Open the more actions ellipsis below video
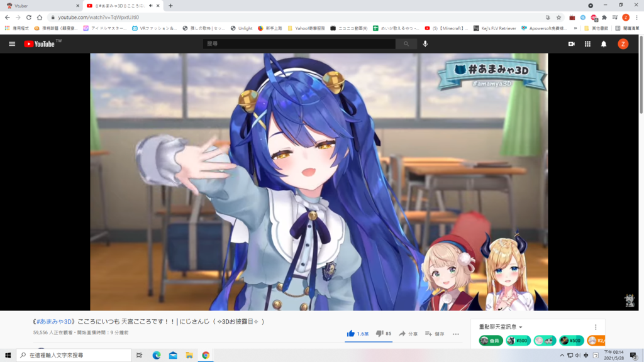The image size is (644, 362). [456, 334]
